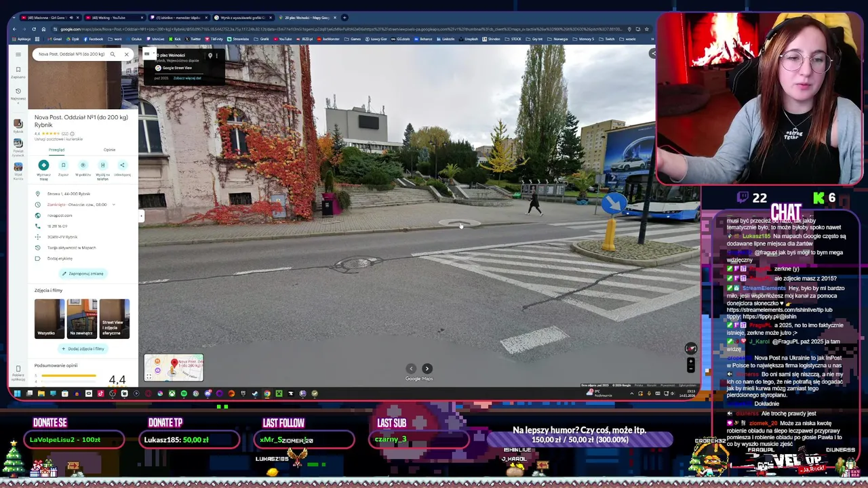Open the Zapisano saved places
Image resolution: width=868 pixels, height=488 pixels.
pyautogui.click(x=18, y=72)
